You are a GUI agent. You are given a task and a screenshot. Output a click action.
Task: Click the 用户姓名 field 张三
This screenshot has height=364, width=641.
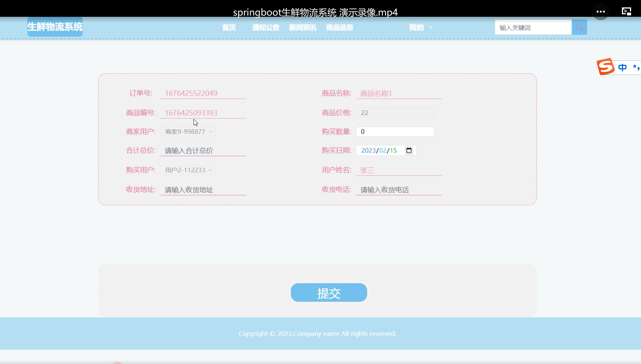(399, 170)
